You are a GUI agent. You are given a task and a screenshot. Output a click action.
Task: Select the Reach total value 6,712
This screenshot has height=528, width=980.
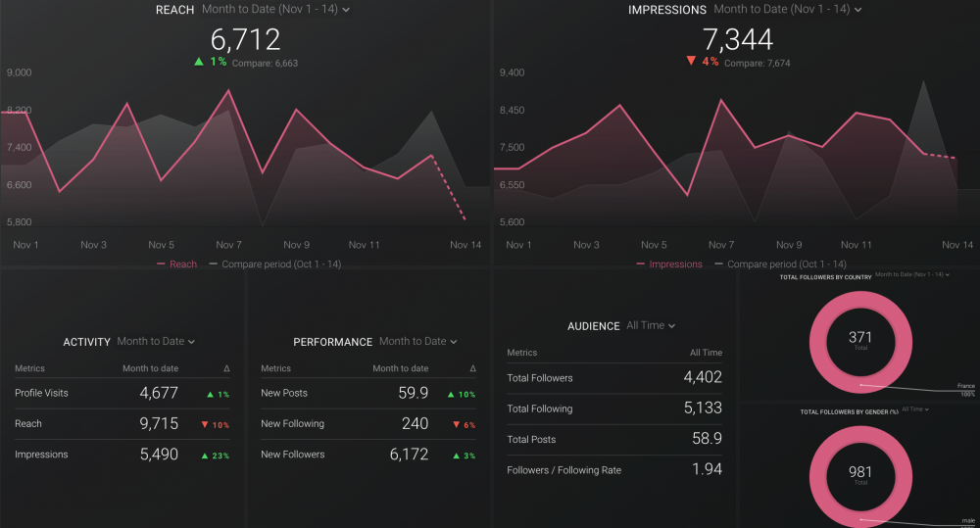(245, 40)
